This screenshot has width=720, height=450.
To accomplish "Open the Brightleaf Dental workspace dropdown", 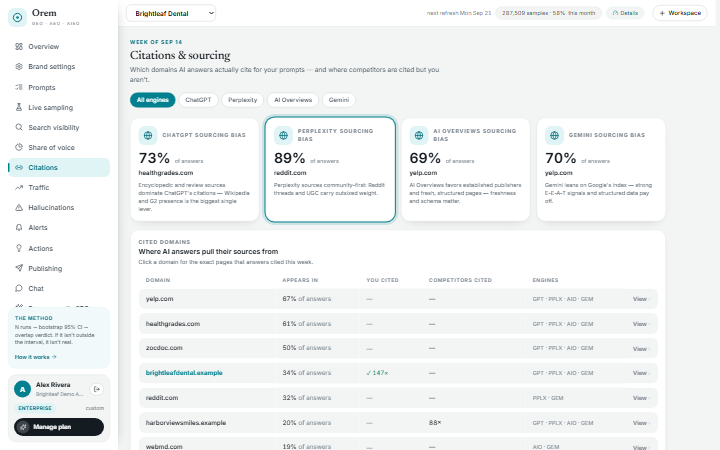I will (x=171, y=13).
